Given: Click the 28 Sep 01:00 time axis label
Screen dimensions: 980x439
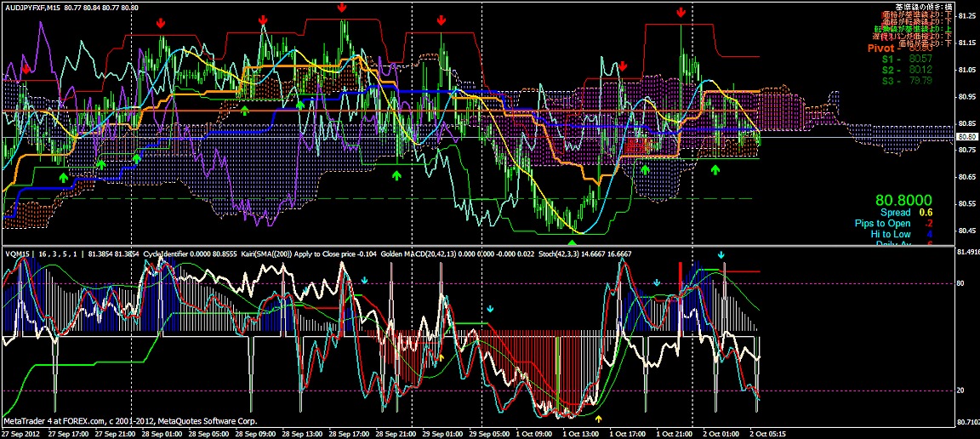Looking at the screenshot, I should 163,433.
